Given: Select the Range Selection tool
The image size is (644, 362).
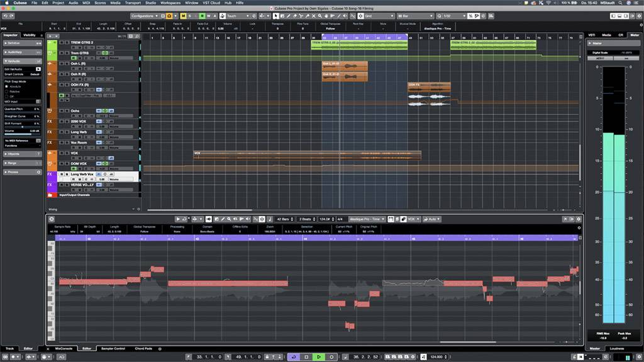Looking at the screenshot, I should tap(282, 15).
